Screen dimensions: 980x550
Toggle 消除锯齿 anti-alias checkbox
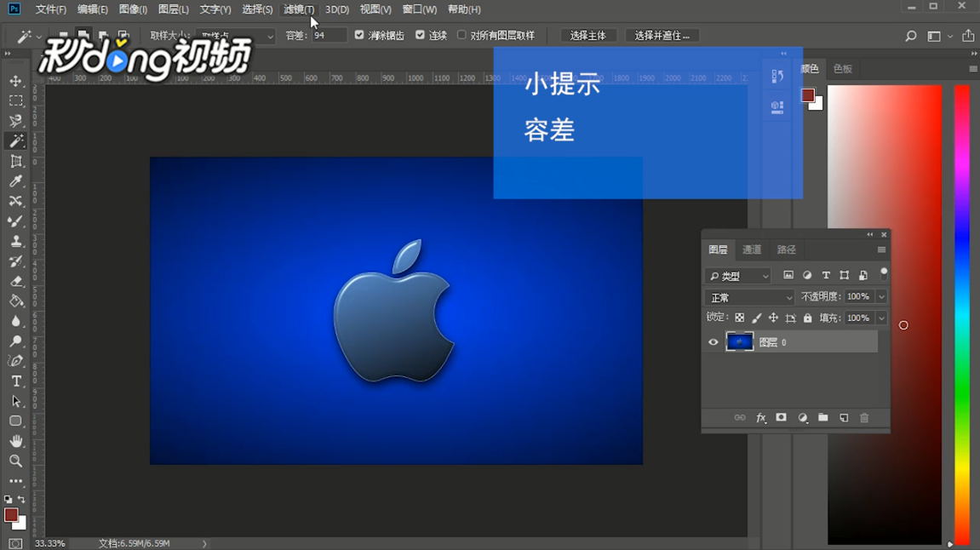tap(359, 35)
